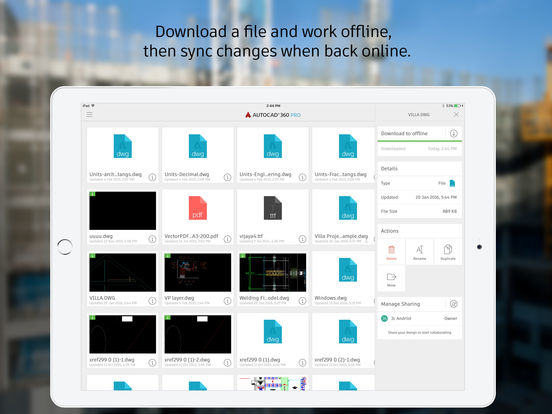Open the xref299 0 (1)-1.dwg thumbnail
Screen dimensions: 552x414
pos(123,334)
